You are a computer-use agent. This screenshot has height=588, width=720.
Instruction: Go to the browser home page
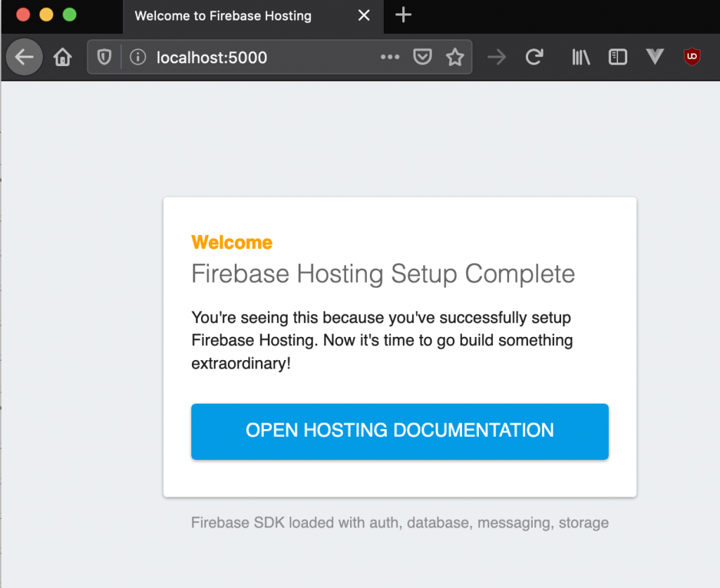click(x=62, y=57)
